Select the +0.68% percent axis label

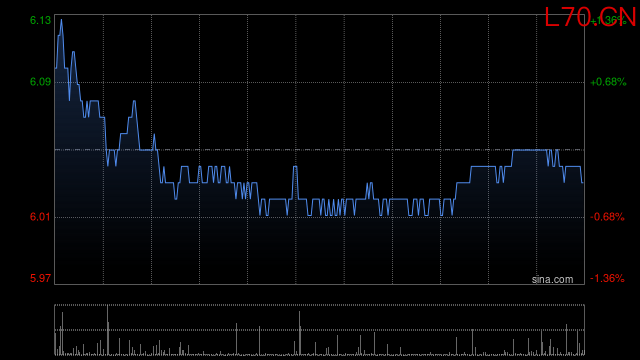(608, 82)
